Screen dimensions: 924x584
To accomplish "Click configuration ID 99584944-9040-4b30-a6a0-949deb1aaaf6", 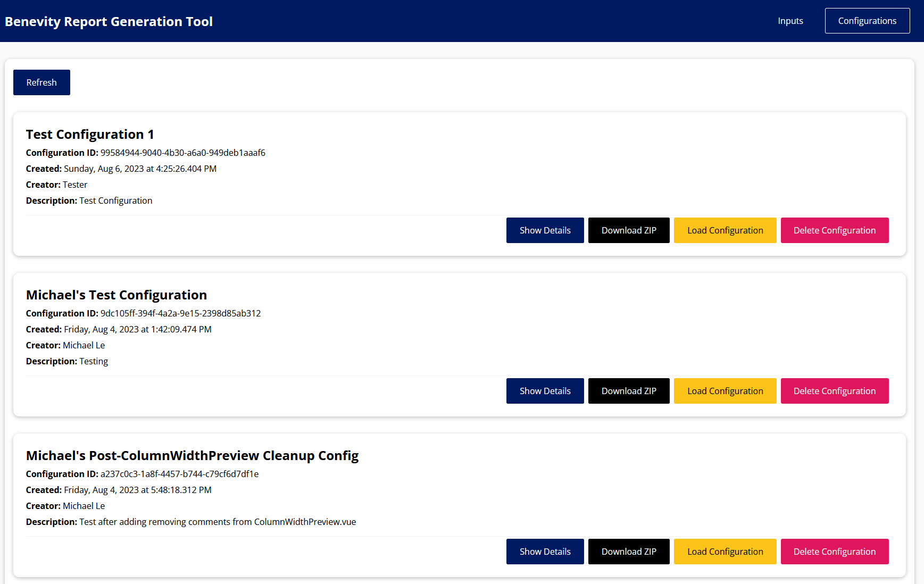I will tap(183, 153).
